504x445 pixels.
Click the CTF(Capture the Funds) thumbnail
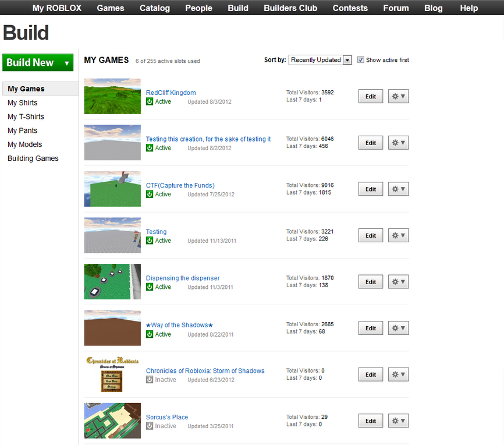(x=112, y=189)
